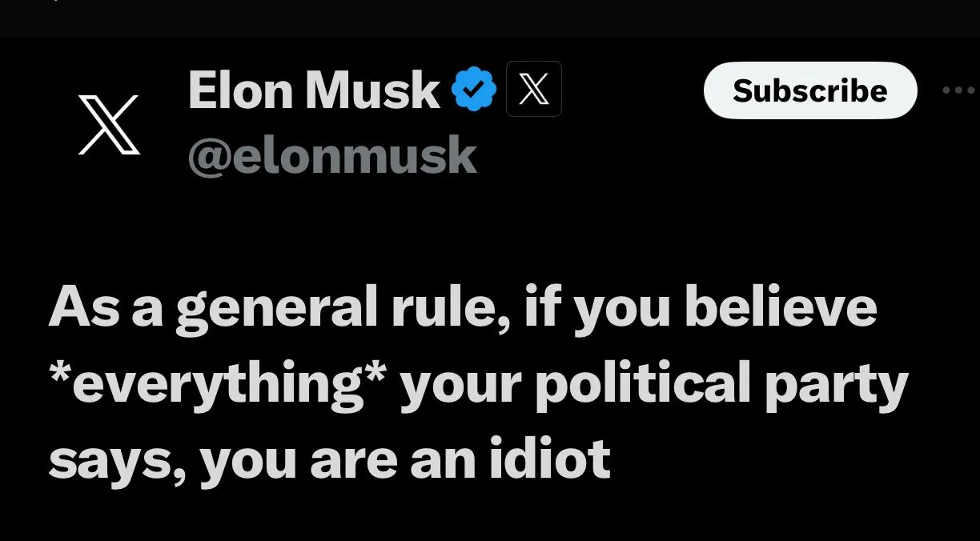The height and width of the screenshot is (541, 980).
Task: Click the @elonmusk handle
Action: (x=332, y=155)
